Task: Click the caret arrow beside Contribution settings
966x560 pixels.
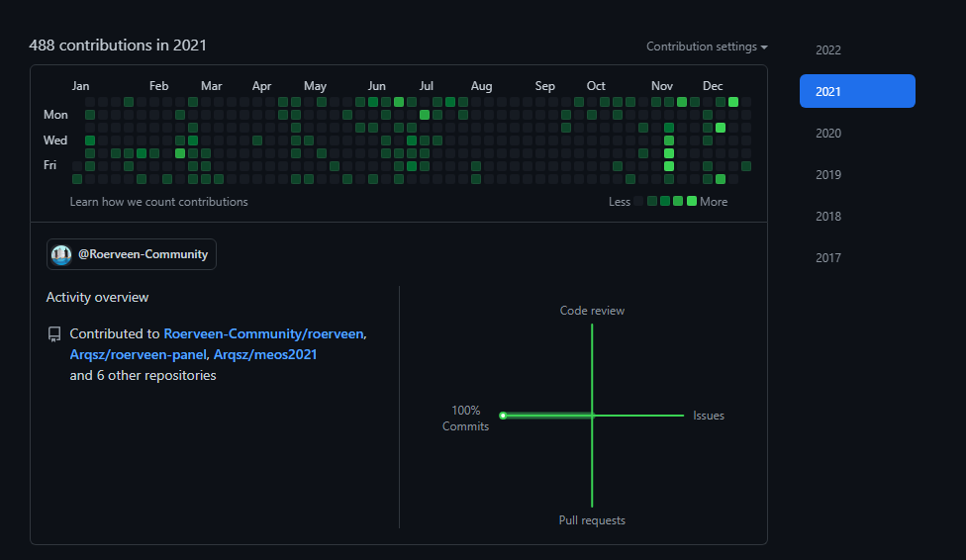Action: tap(764, 47)
